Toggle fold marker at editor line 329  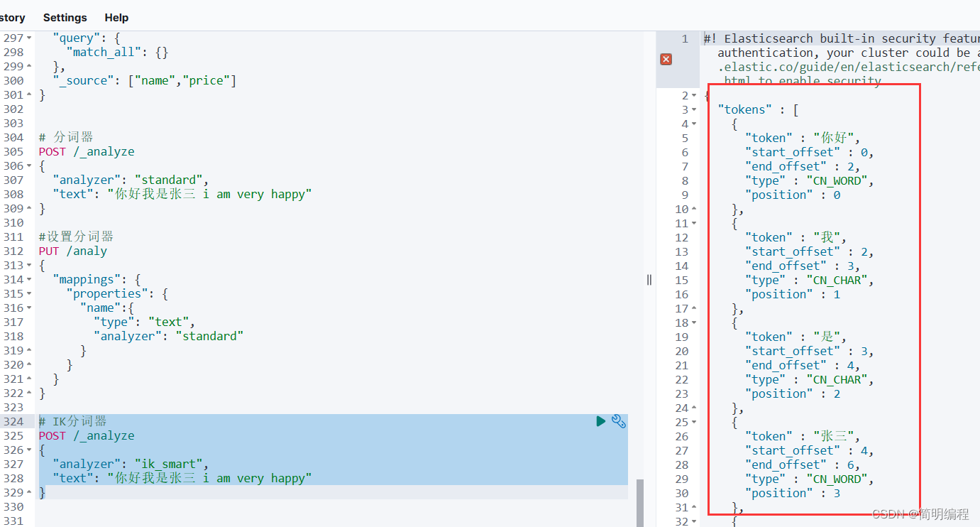tap(29, 492)
